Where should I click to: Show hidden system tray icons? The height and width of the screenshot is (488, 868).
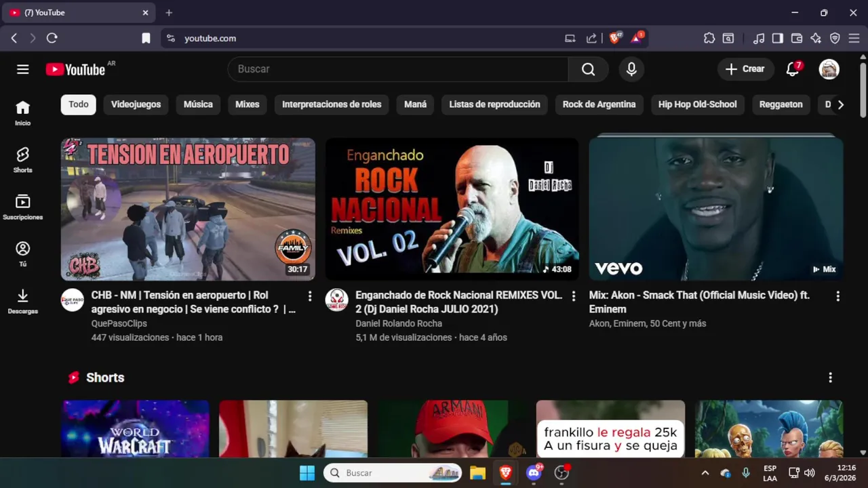[x=705, y=473]
